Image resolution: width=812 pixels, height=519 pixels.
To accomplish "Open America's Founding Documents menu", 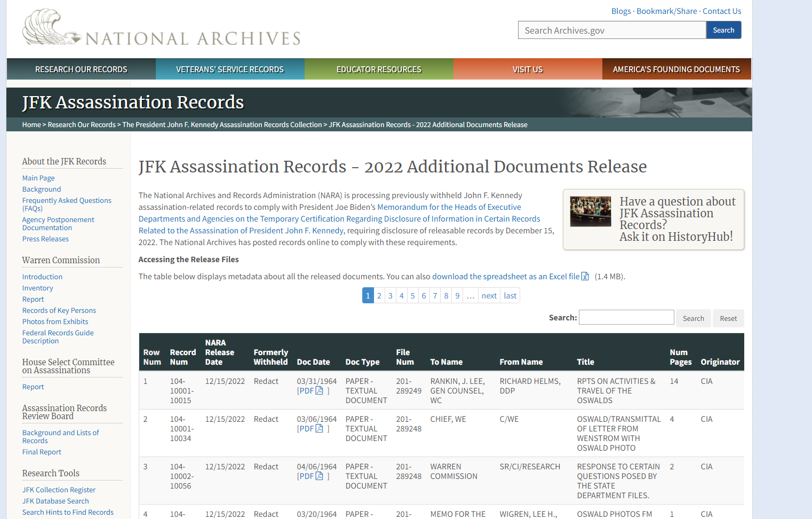I will [676, 69].
